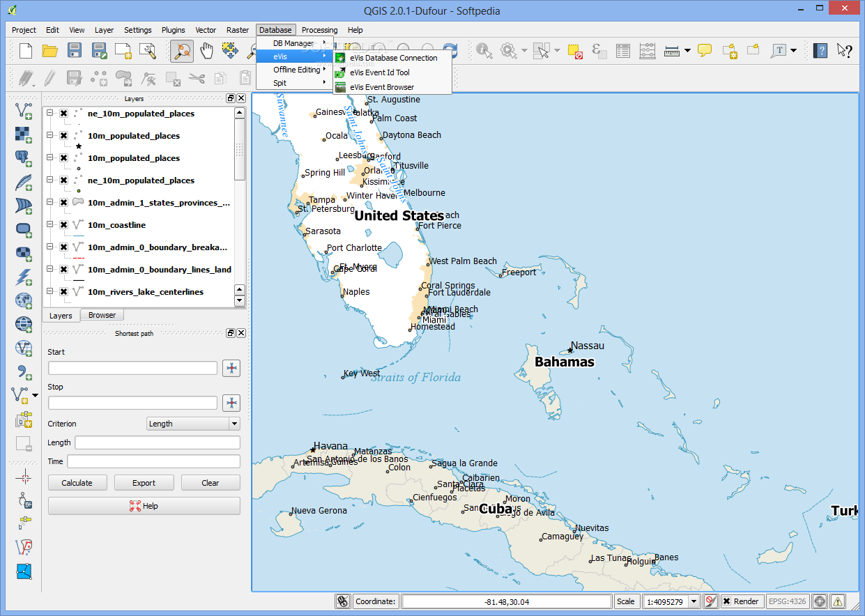The height and width of the screenshot is (616, 865).
Task: Open the Select Features dropdown arrow
Action: (557, 50)
